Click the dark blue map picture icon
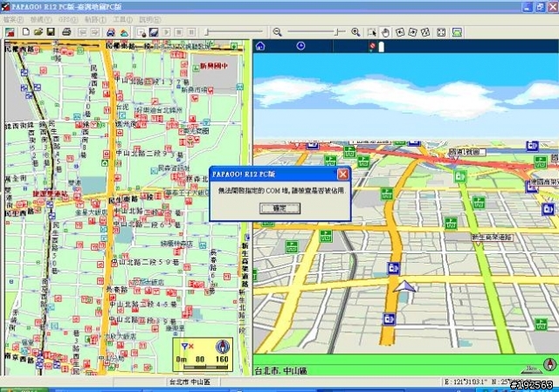The image size is (559, 392). click(x=154, y=32)
